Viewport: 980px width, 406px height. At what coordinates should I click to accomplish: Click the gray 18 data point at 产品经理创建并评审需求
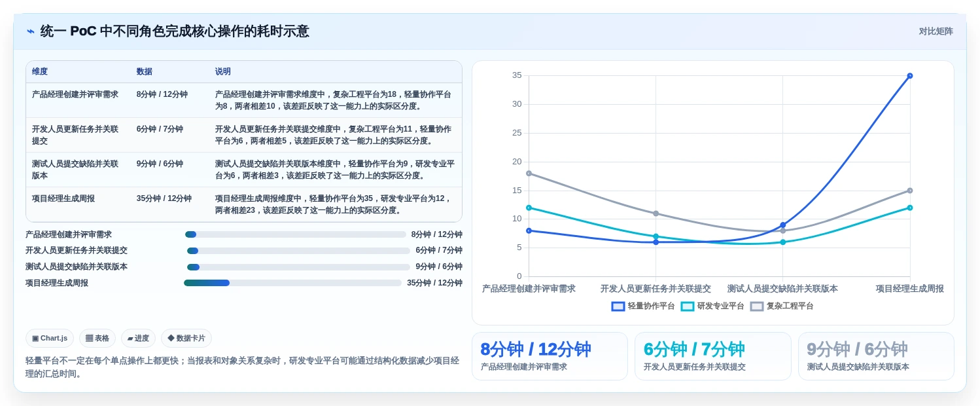pyautogui.click(x=529, y=174)
